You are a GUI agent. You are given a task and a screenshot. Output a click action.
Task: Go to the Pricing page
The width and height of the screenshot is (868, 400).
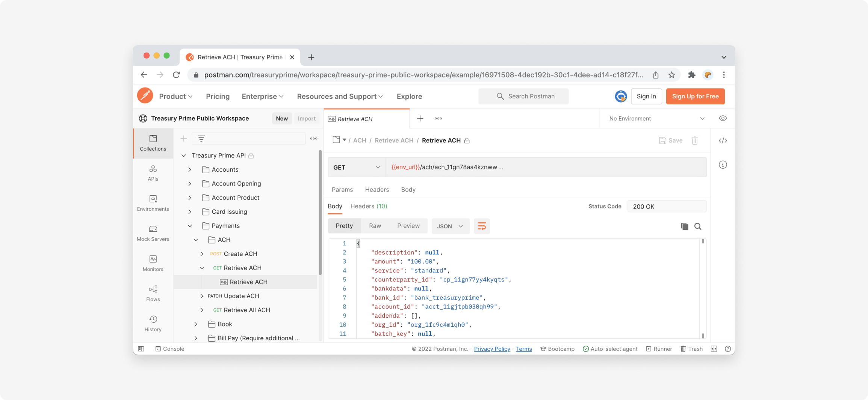coord(218,96)
